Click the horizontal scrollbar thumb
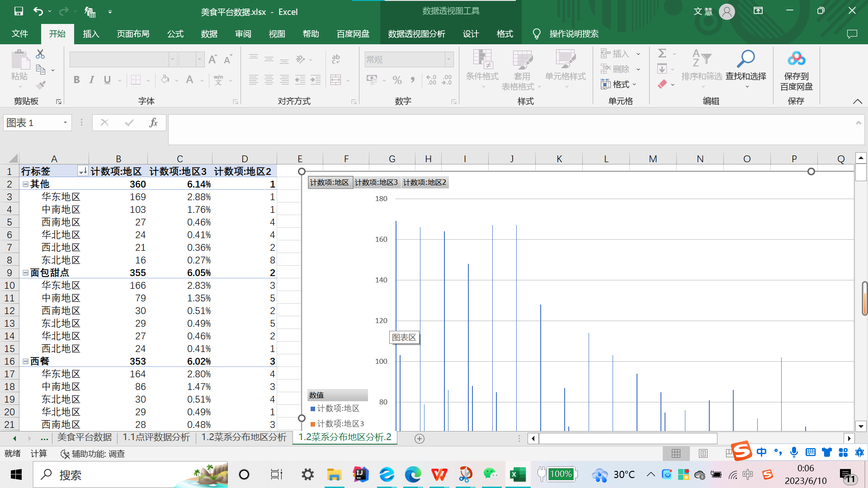Image resolution: width=868 pixels, height=488 pixels. click(627, 438)
